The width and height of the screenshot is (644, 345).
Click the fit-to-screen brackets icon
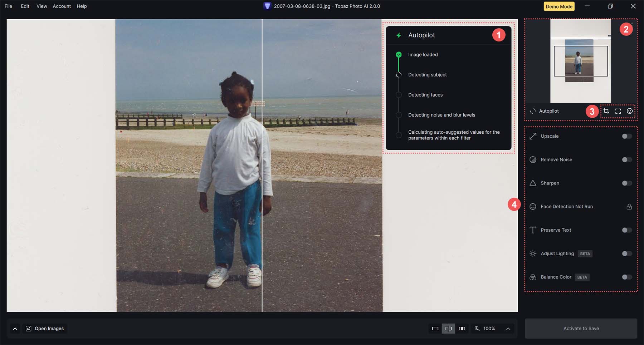pyautogui.click(x=618, y=111)
